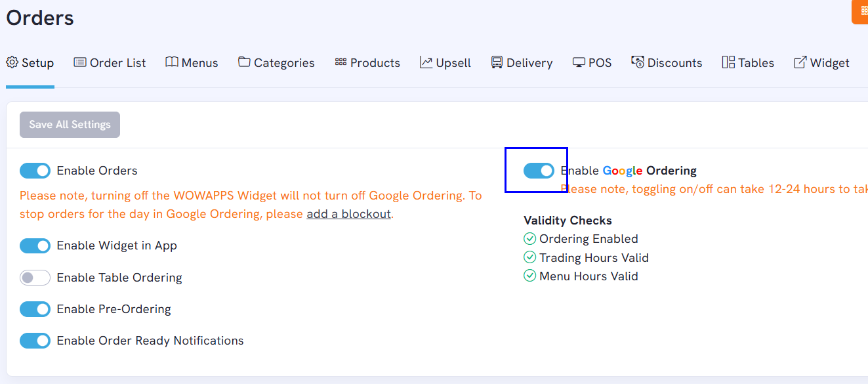Open the add a blockout link

click(348, 214)
